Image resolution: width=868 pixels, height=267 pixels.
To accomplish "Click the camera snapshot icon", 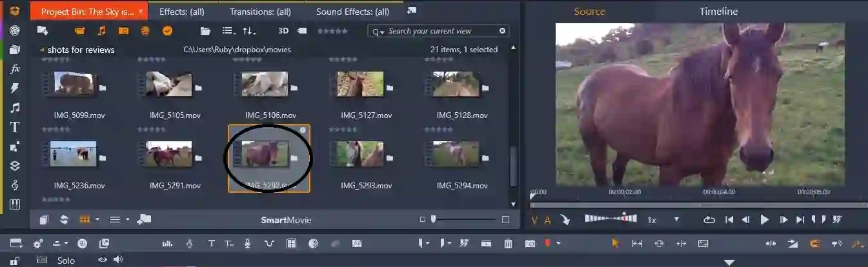I will (530, 244).
